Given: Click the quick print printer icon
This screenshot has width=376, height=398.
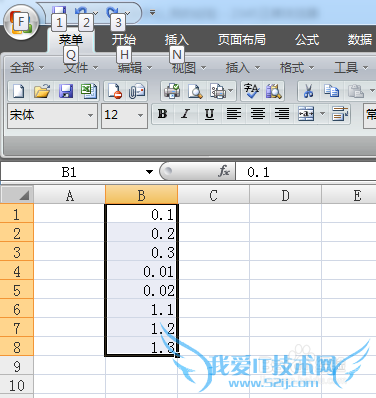Looking at the screenshot, I should tap(172, 91).
